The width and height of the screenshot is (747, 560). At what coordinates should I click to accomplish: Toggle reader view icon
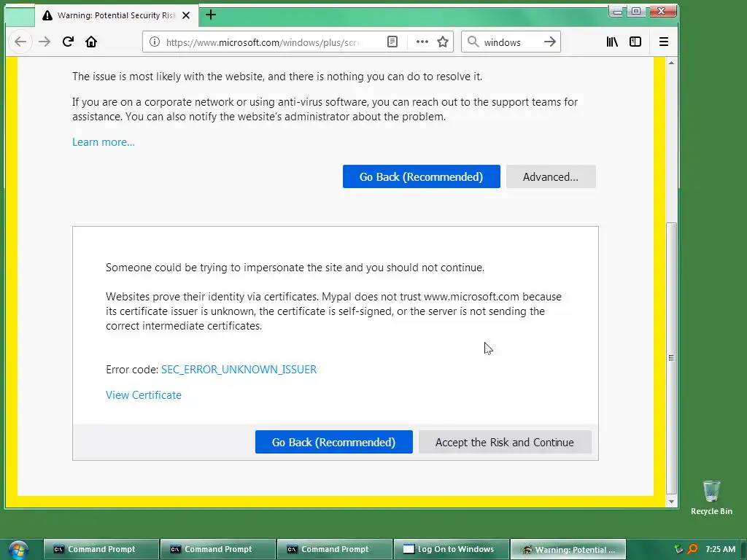(x=392, y=42)
